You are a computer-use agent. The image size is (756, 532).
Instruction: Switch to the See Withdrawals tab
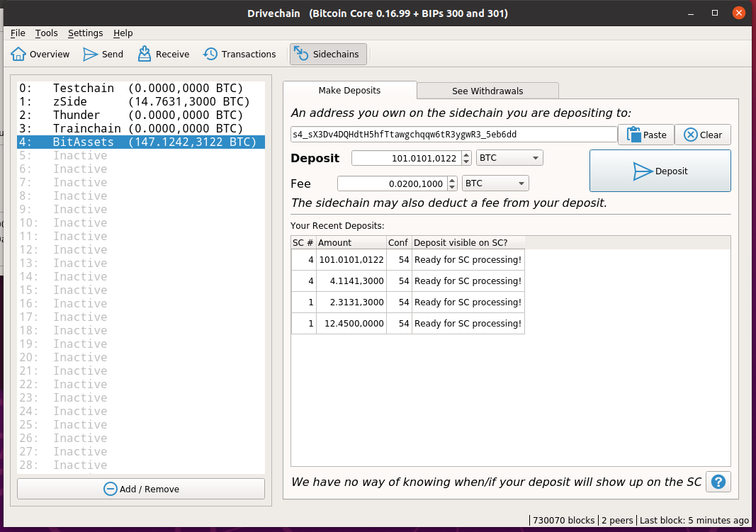click(x=487, y=91)
